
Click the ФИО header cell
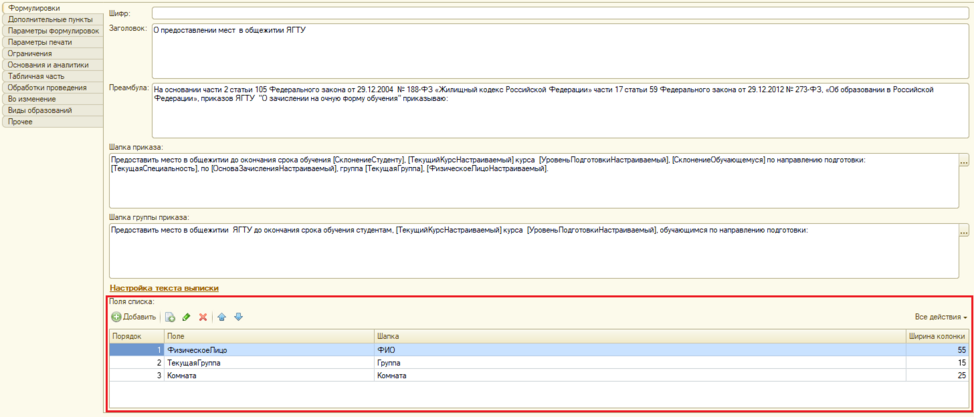point(639,350)
